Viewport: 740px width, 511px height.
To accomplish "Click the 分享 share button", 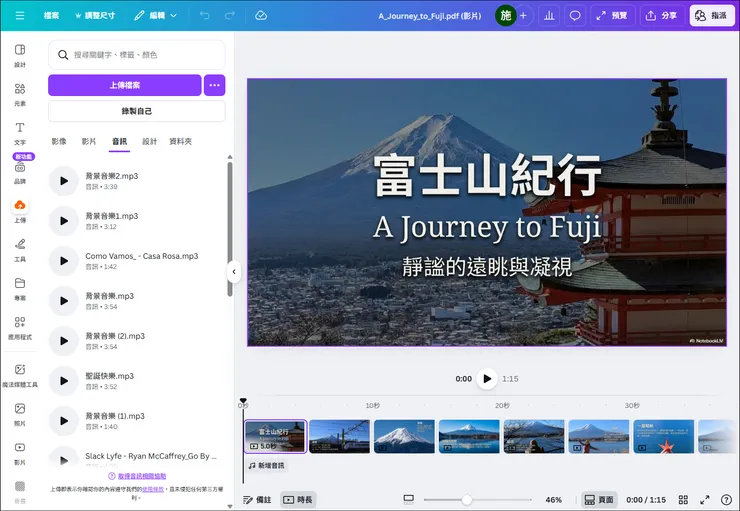I will (x=662, y=16).
